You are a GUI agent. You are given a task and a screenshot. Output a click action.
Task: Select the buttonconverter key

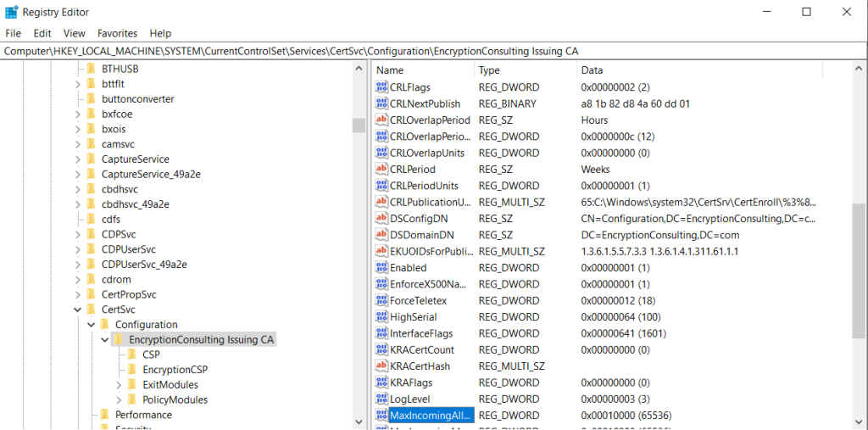(138, 98)
